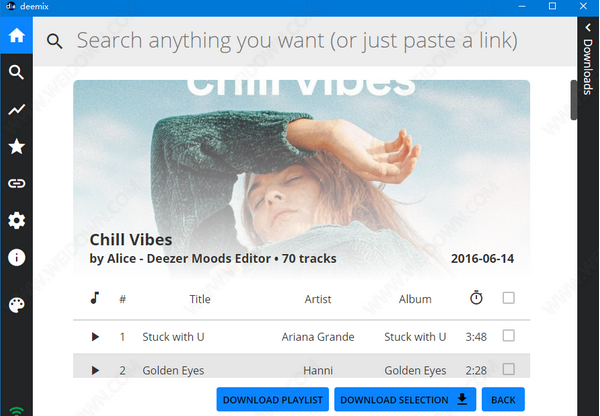The height and width of the screenshot is (416, 600).
Task: Open the Favorites star icon
Action: click(x=16, y=147)
